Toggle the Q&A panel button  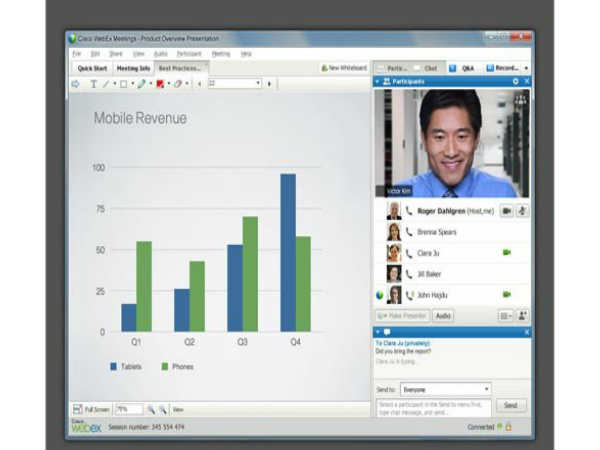coord(462,68)
